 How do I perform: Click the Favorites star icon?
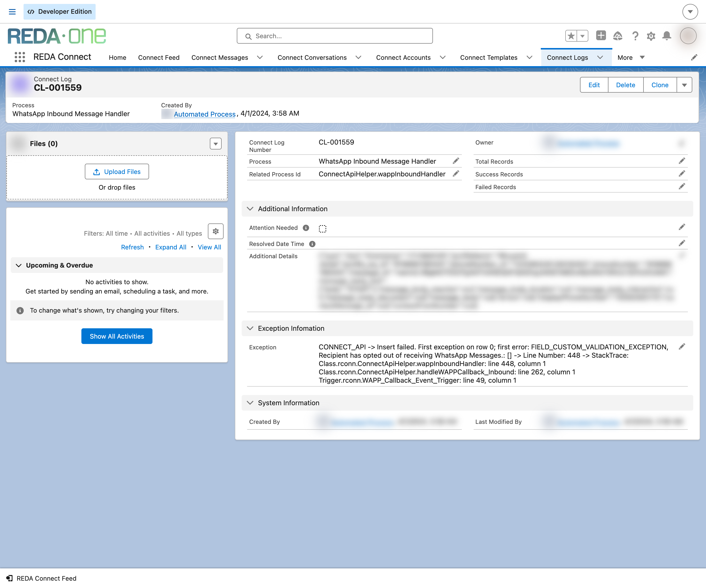(x=571, y=36)
